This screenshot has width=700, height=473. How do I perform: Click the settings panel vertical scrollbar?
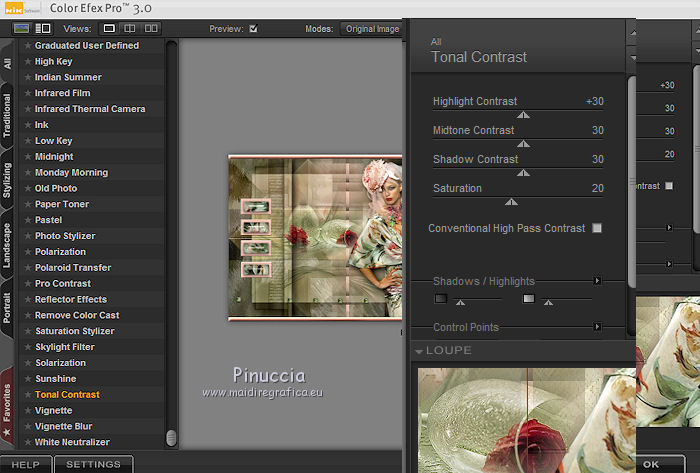coord(631,182)
